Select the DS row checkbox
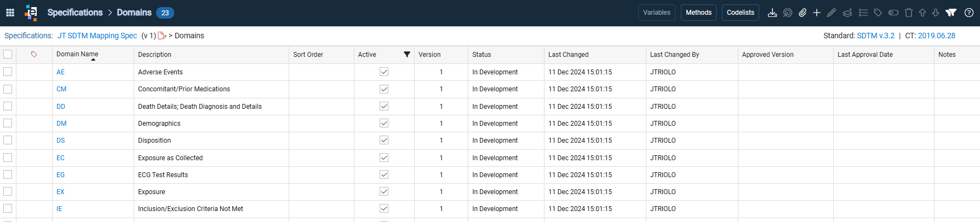The width and height of the screenshot is (980, 222). (x=8, y=140)
